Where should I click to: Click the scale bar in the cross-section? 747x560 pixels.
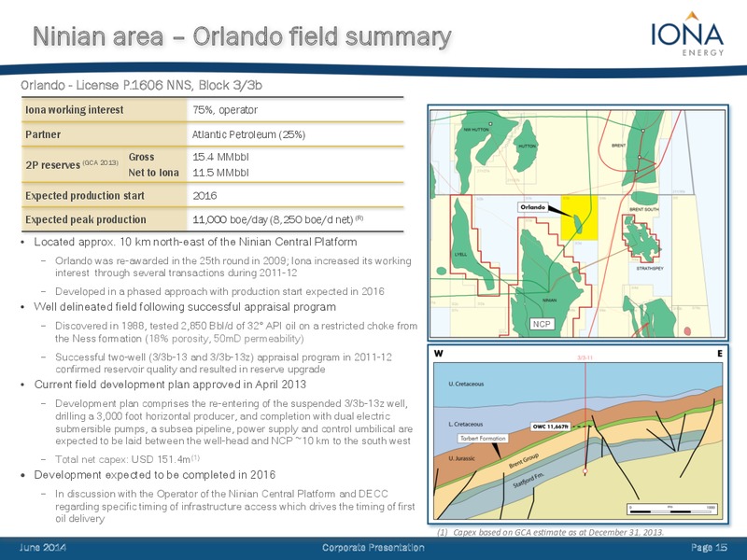click(672, 509)
